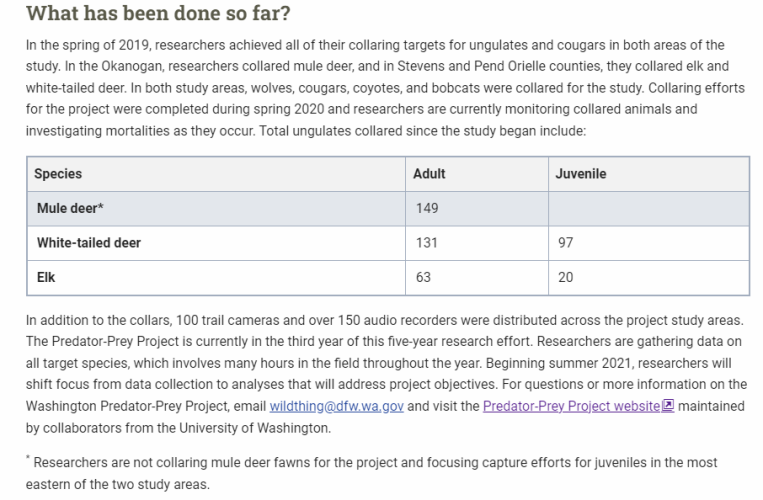Click the 97 juvenile white-tailed deer cell

click(566, 243)
